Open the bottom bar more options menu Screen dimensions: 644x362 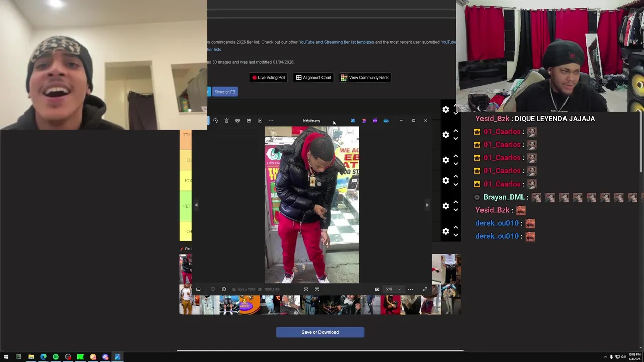tap(410, 289)
